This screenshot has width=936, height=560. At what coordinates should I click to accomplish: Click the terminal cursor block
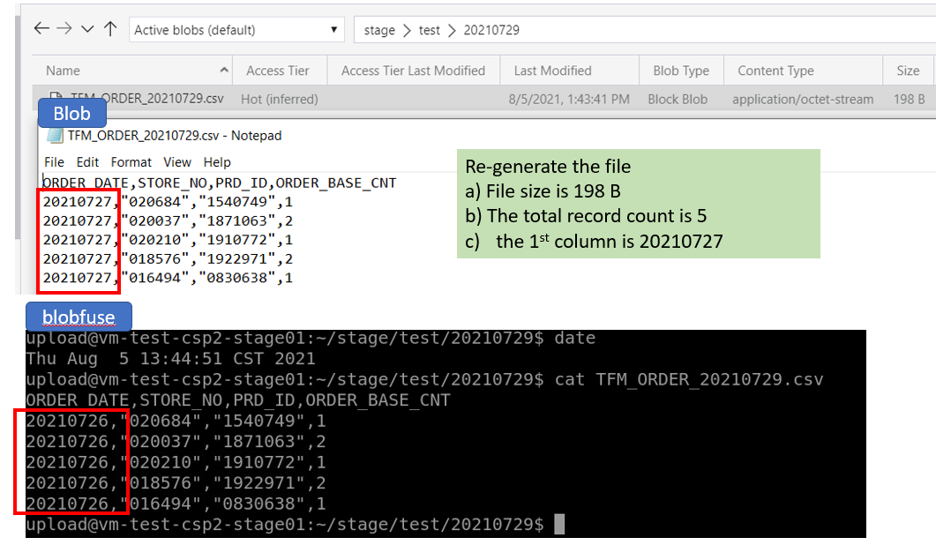click(558, 523)
